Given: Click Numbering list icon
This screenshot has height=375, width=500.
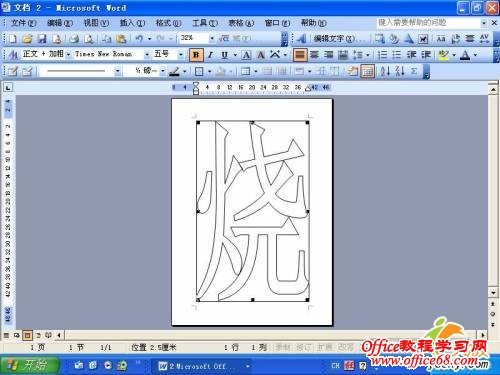Looking at the screenshot, I should pos(382,55).
